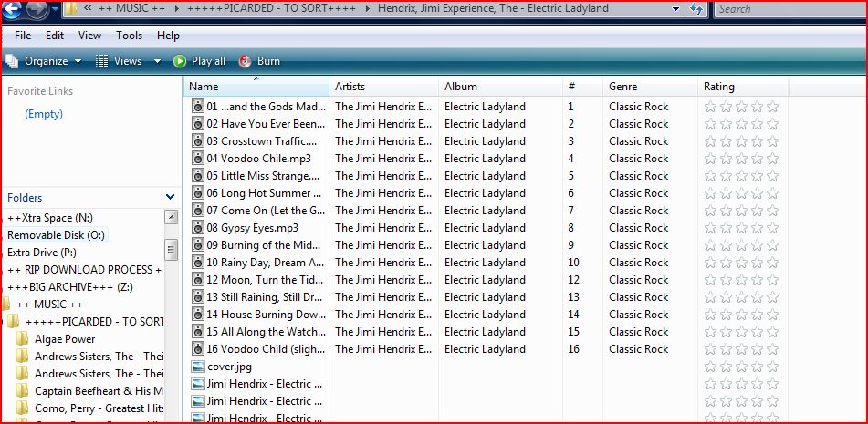Select Extra Drive (P:) in folder tree
The image size is (868, 424).
coord(42,253)
